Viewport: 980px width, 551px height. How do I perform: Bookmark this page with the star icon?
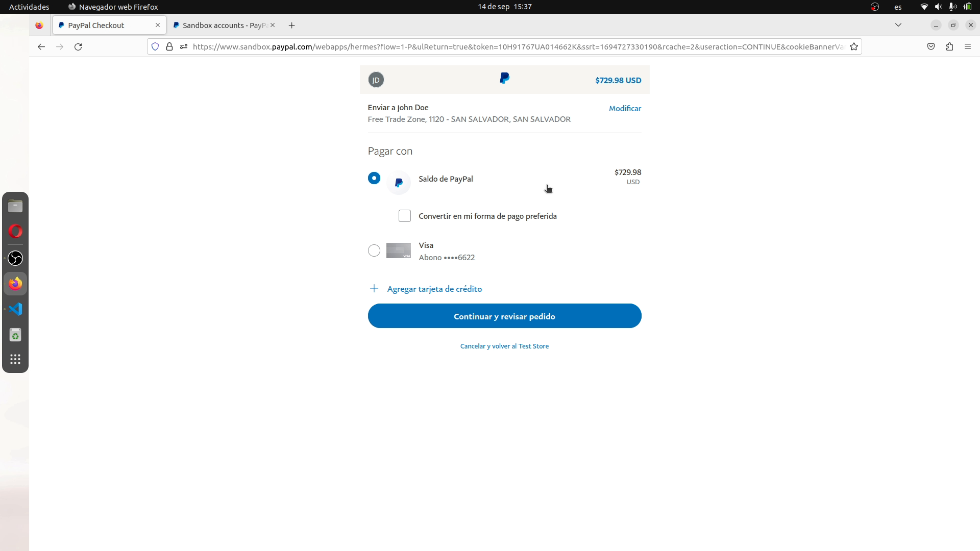tap(854, 46)
